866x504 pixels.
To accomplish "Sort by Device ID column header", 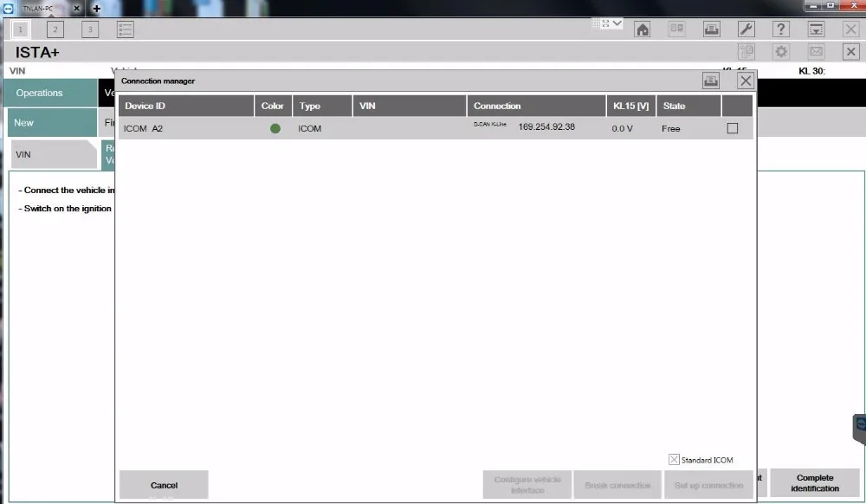I will point(186,106).
